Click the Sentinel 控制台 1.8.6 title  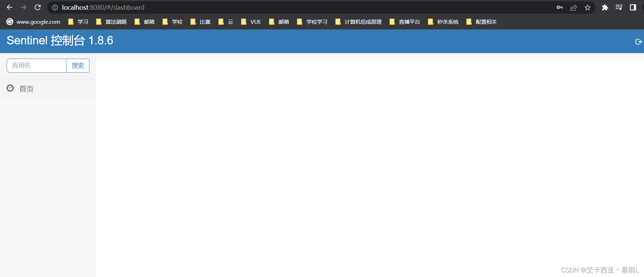tap(60, 41)
